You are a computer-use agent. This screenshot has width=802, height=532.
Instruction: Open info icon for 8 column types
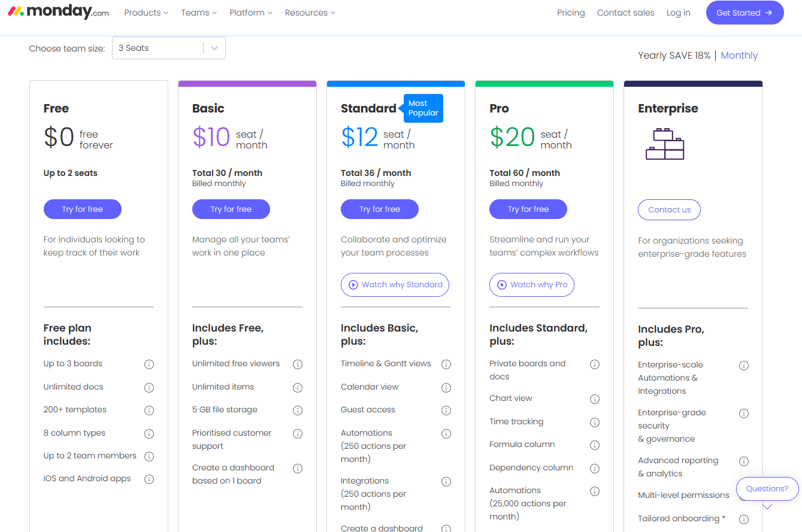click(149, 434)
